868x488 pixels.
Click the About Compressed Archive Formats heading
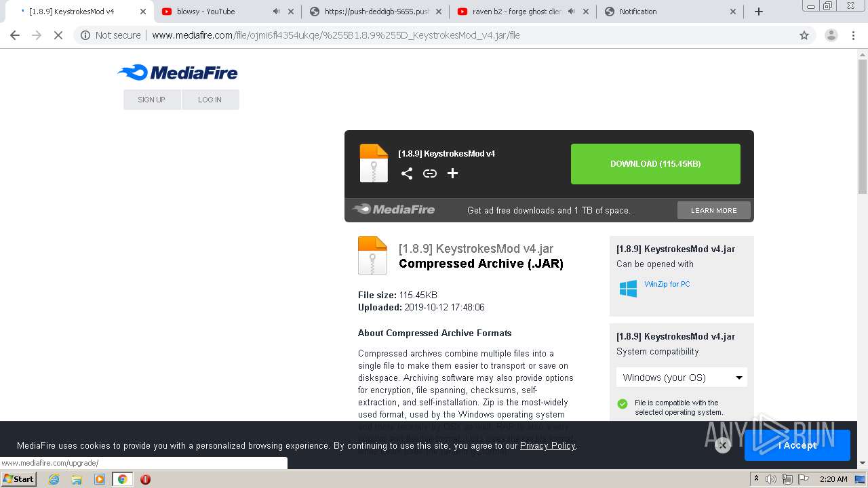435,333
